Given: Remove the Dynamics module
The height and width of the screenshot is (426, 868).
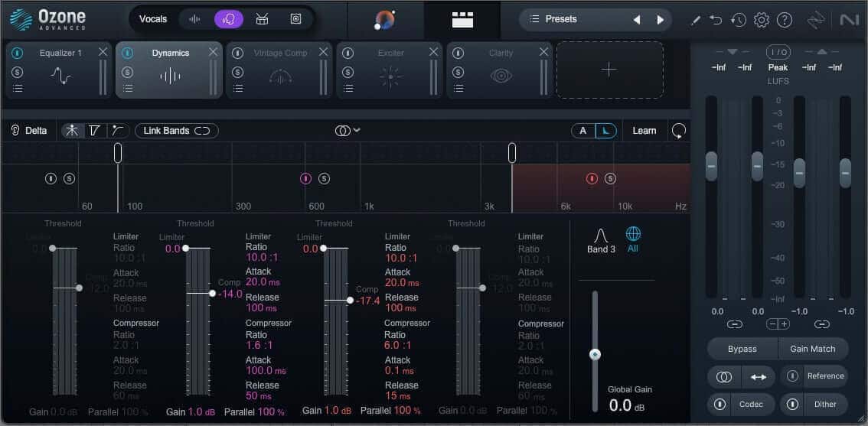Looking at the screenshot, I should (x=213, y=52).
